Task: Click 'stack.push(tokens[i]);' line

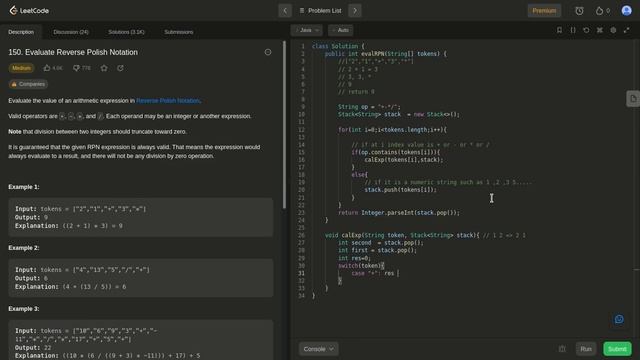Action: [x=400, y=190]
